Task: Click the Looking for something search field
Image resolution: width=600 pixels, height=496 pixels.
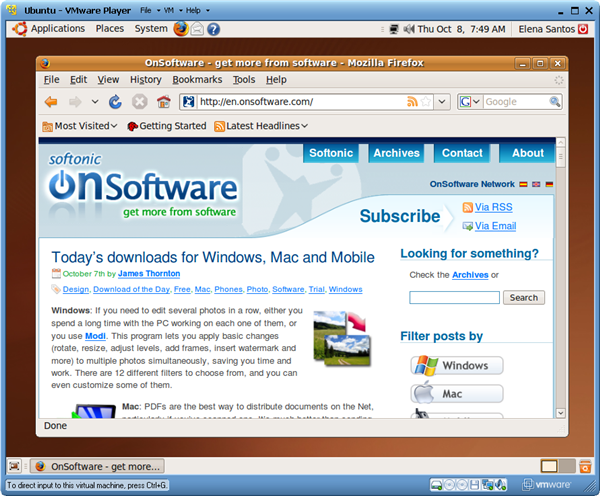Action: point(454,297)
